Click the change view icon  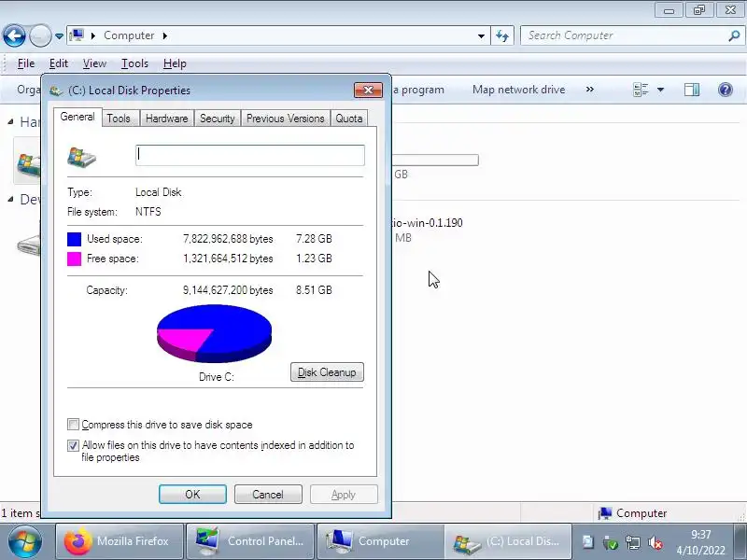point(641,90)
